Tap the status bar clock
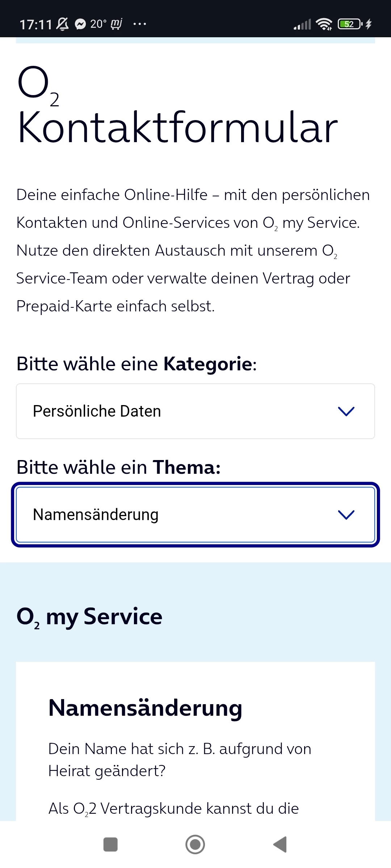391x868 pixels. coord(35,24)
